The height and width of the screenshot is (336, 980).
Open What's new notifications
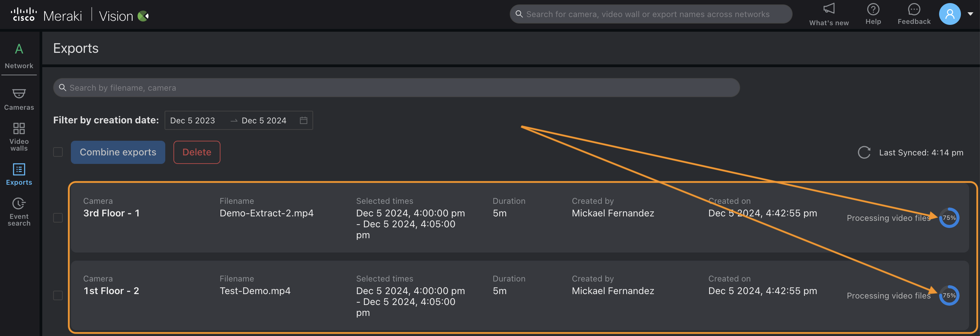pyautogui.click(x=829, y=10)
